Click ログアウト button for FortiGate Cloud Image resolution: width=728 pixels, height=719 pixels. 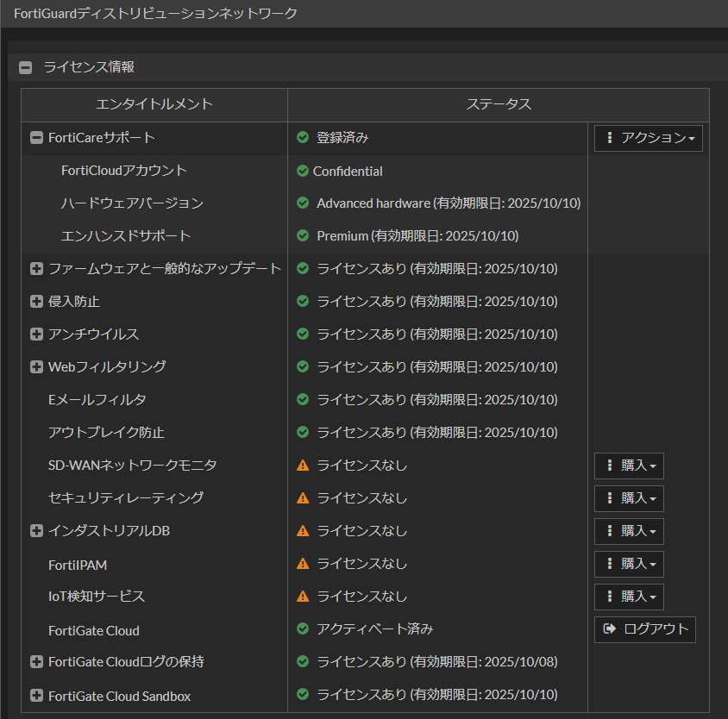[645, 629]
